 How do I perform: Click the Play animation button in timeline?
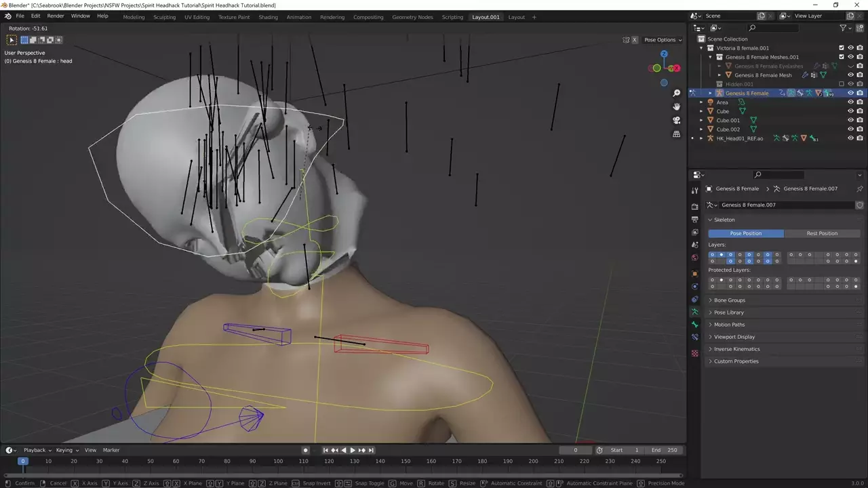tap(353, 450)
